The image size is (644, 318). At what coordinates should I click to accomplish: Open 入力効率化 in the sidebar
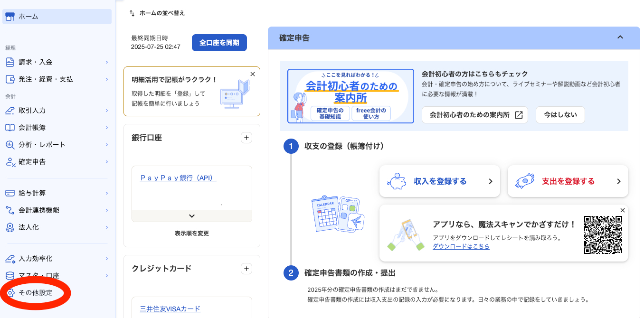click(37, 258)
